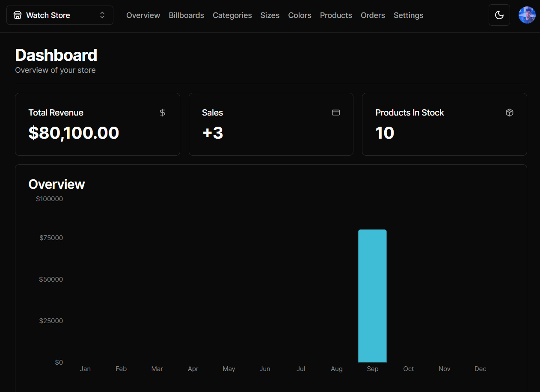Open the user avatar profile menu
The width and height of the screenshot is (540, 392).
point(527,15)
